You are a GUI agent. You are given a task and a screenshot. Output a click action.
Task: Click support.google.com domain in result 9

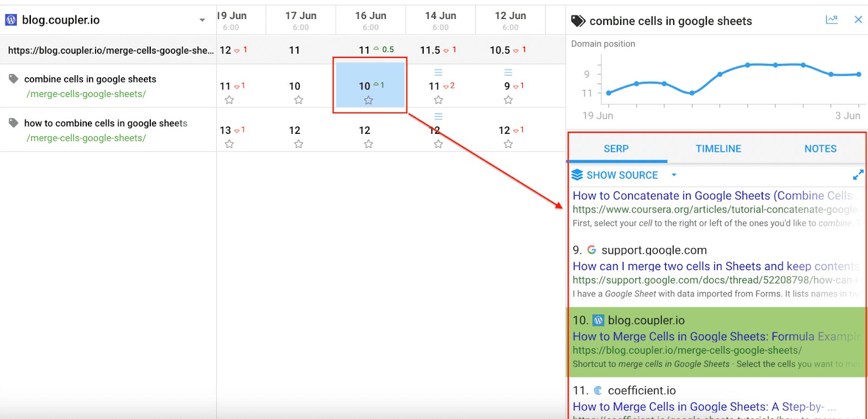pos(654,250)
